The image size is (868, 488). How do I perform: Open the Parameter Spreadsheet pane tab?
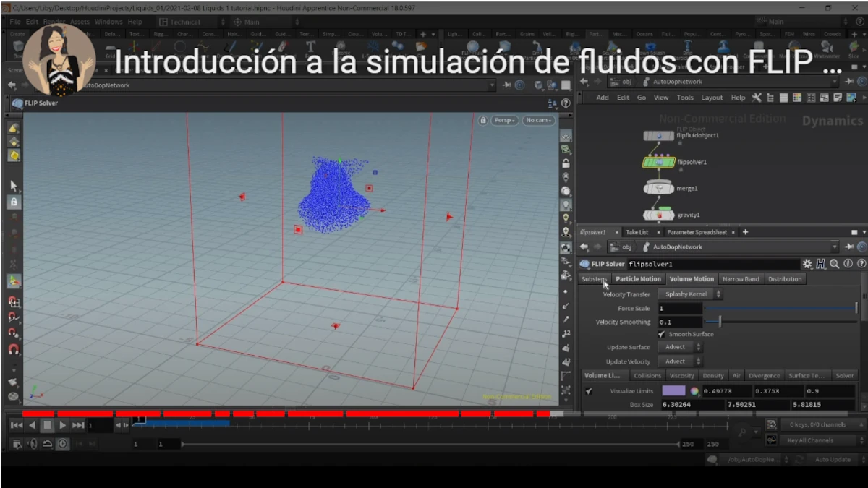click(x=698, y=232)
